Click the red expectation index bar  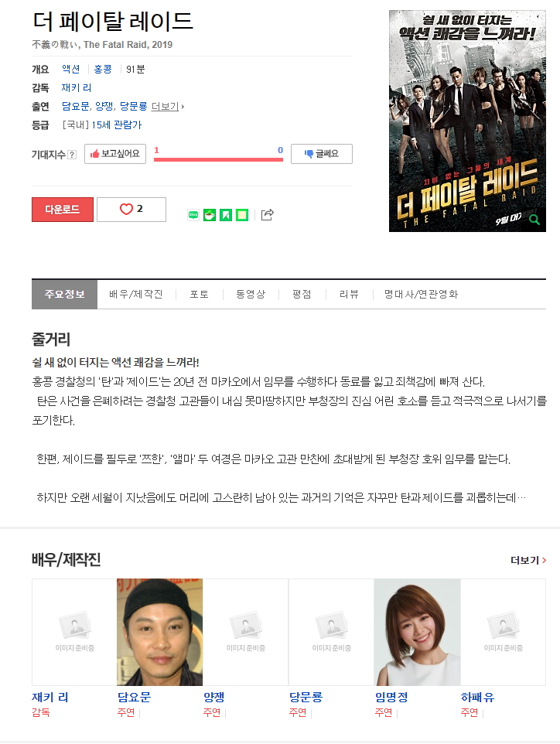[x=218, y=159]
